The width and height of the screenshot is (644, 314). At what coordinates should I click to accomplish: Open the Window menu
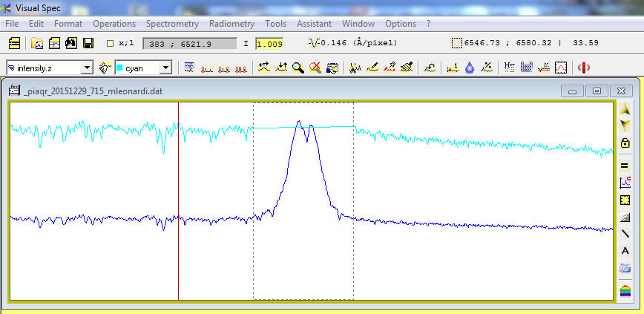pos(358,24)
